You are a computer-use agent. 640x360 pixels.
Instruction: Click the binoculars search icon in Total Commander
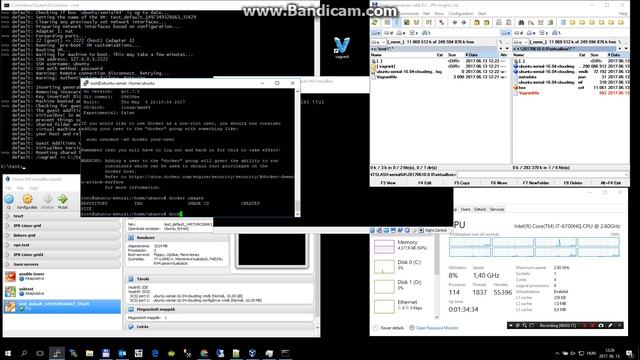pos(521,22)
